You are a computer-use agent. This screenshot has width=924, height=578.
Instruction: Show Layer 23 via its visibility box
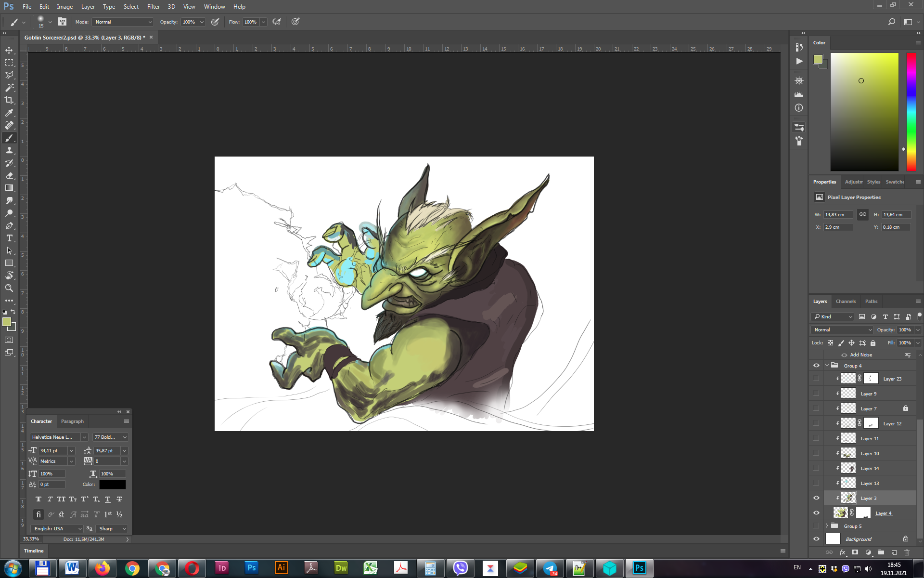816,379
